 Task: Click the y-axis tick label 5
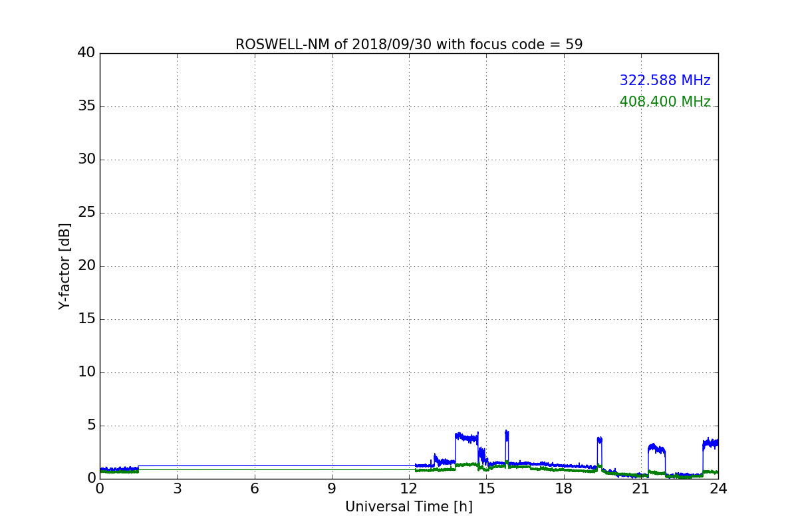tap(90, 426)
